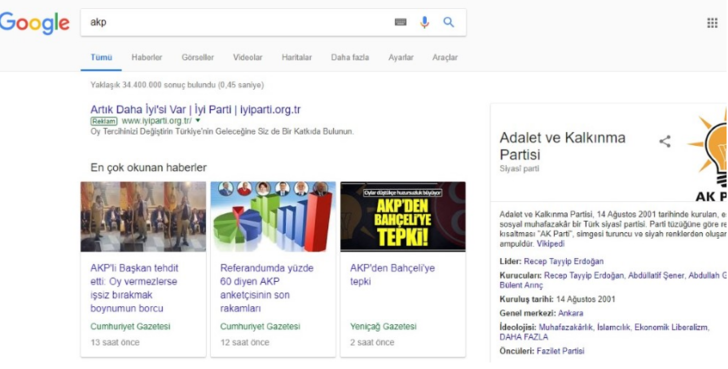Image resolution: width=728 pixels, height=369 pixels.
Task: Click Cumhuriyet Gazetesi under the 13 saat önce story
Action: [130, 327]
